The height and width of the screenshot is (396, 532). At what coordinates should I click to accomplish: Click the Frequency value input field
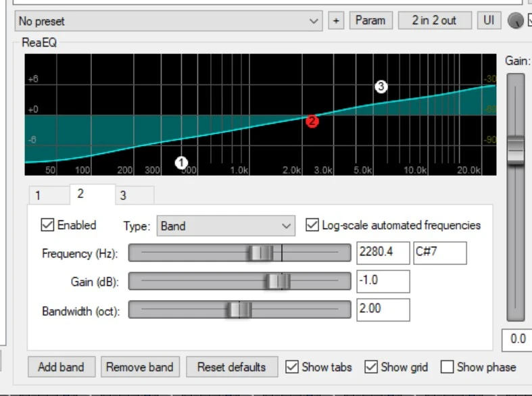coord(383,253)
